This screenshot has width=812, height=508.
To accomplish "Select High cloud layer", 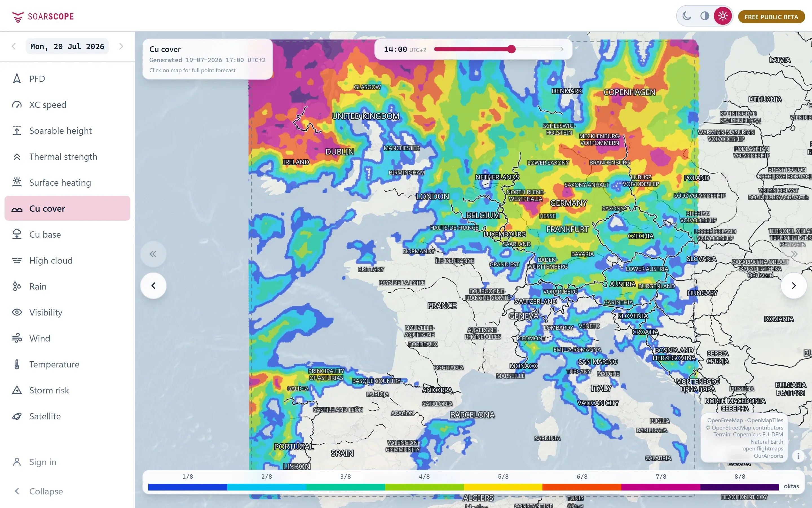I will 67,260.
